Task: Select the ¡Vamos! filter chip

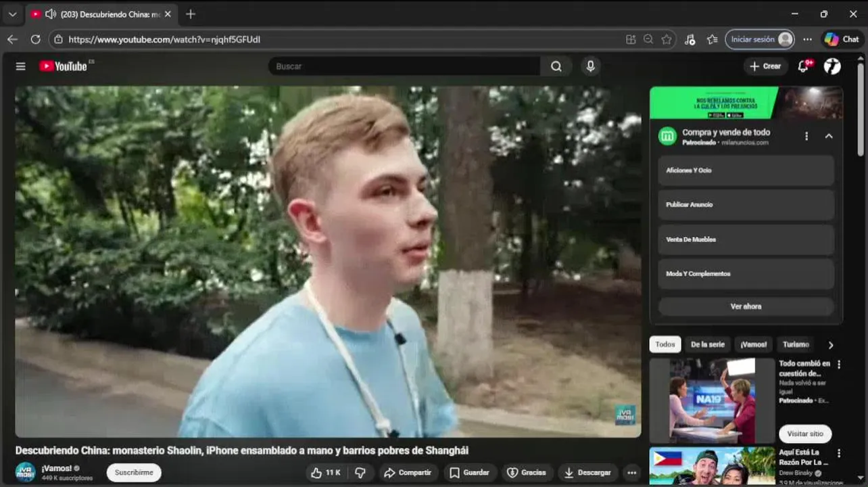Action: (x=753, y=344)
